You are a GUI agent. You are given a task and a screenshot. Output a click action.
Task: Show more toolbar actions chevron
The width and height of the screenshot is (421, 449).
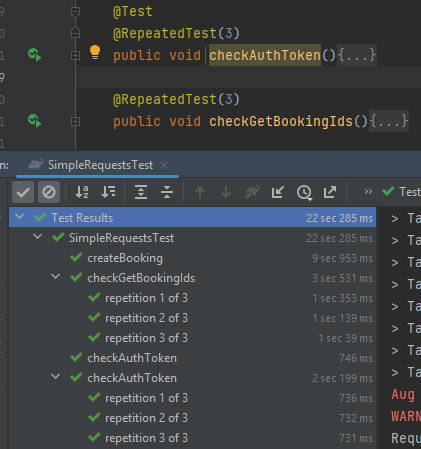coord(368,192)
